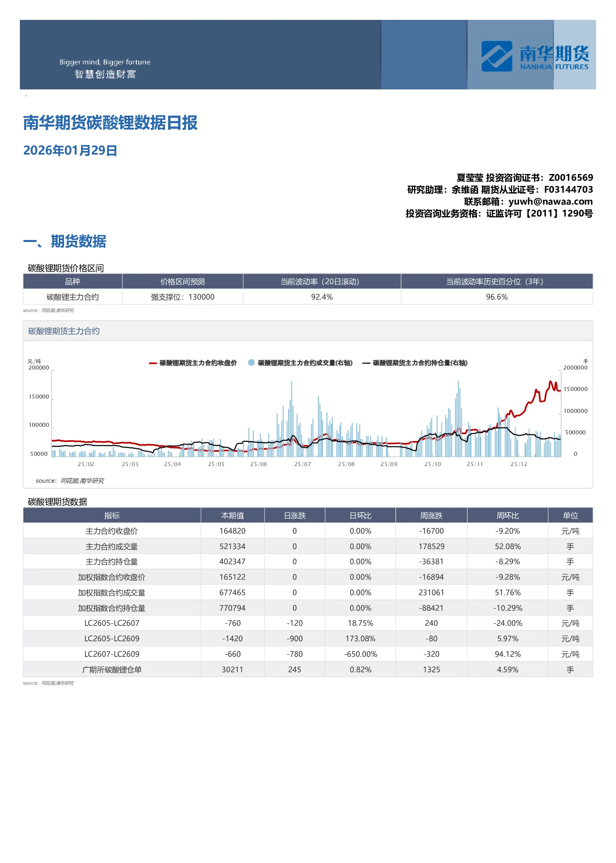Click the daily ratio -650.00%

coord(360,654)
